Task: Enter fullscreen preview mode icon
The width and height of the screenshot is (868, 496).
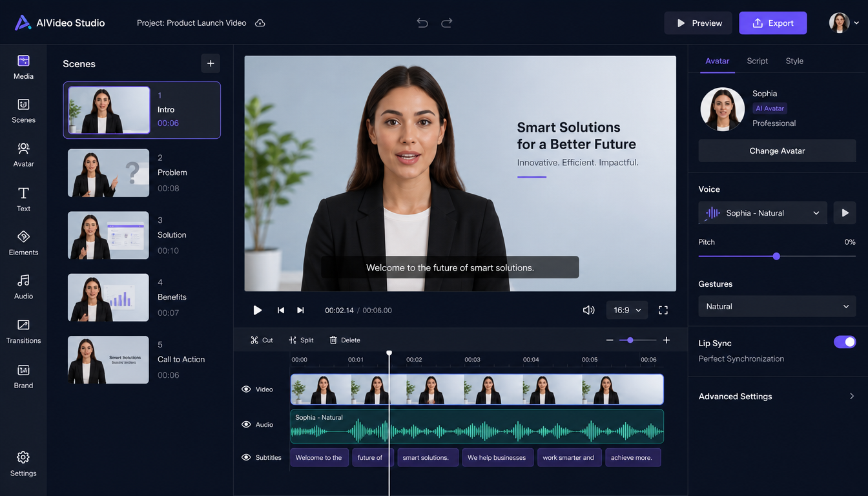Action: pyautogui.click(x=663, y=310)
